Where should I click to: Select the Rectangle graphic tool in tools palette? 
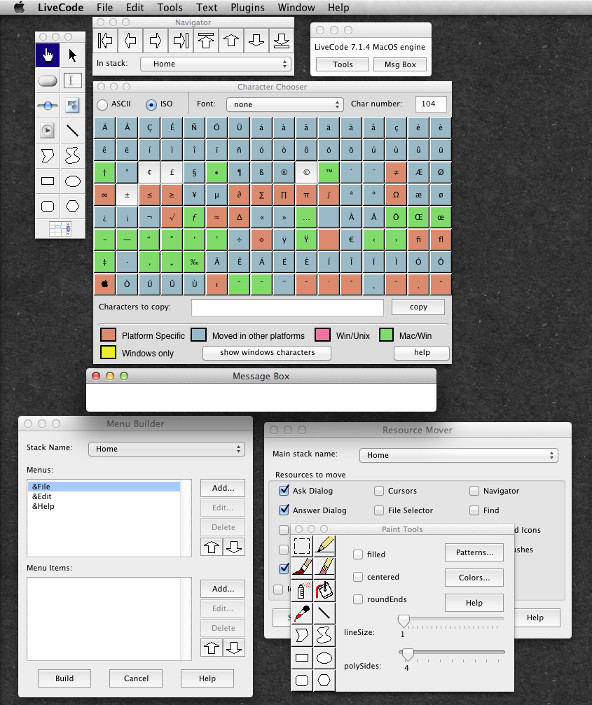pyautogui.click(x=47, y=181)
